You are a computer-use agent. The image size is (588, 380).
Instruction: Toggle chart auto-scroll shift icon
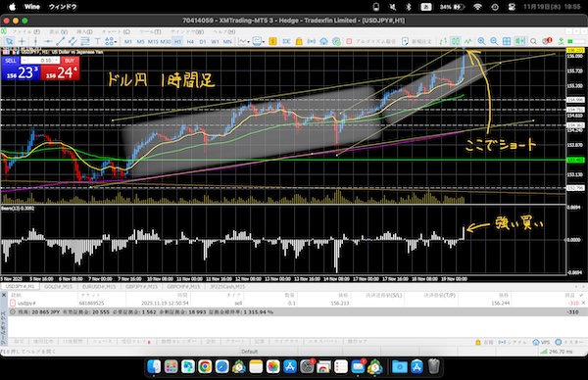click(519, 41)
